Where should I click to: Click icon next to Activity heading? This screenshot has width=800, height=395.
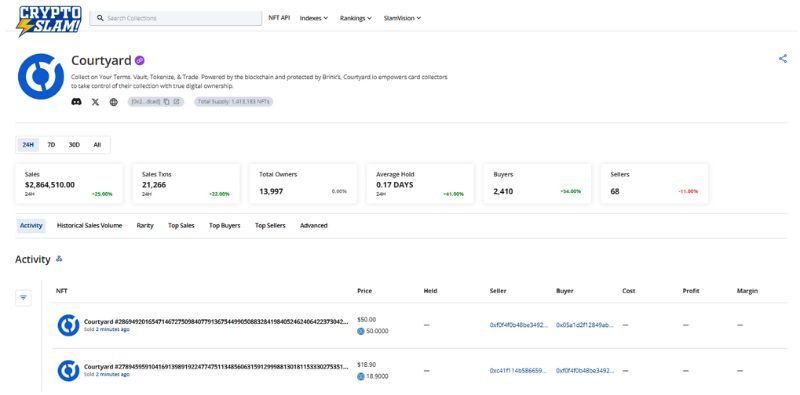(59, 259)
